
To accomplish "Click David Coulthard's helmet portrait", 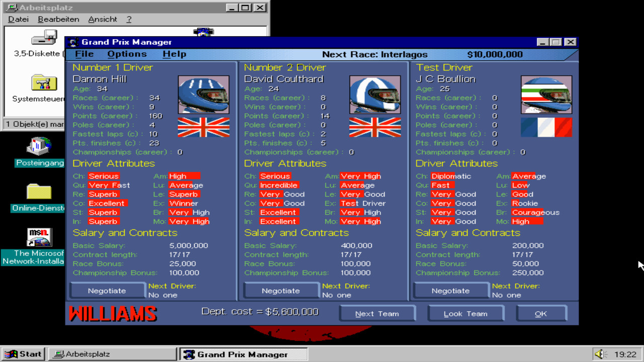I will (375, 95).
